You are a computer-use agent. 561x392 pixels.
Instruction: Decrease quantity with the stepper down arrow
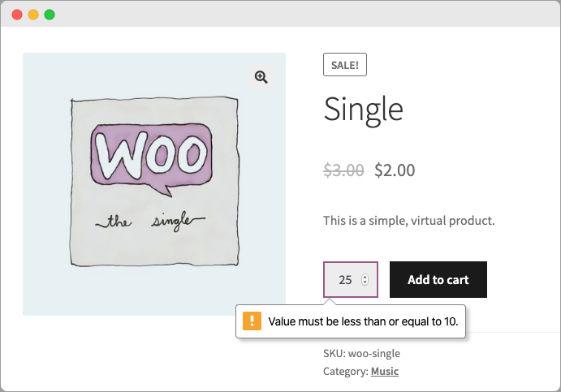click(x=365, y=282)
